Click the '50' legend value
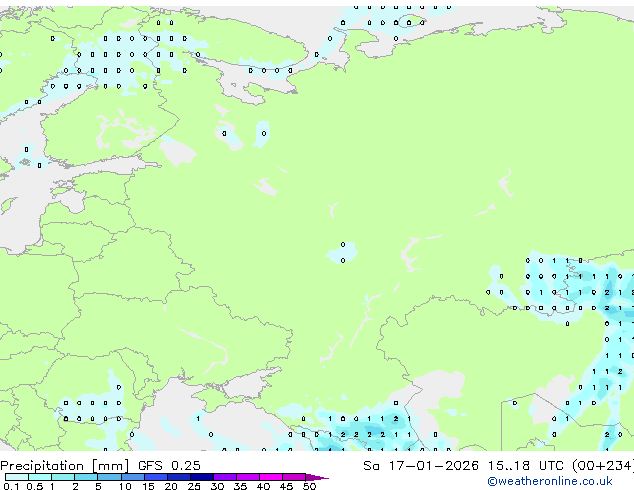 click(x=309, y=486)
